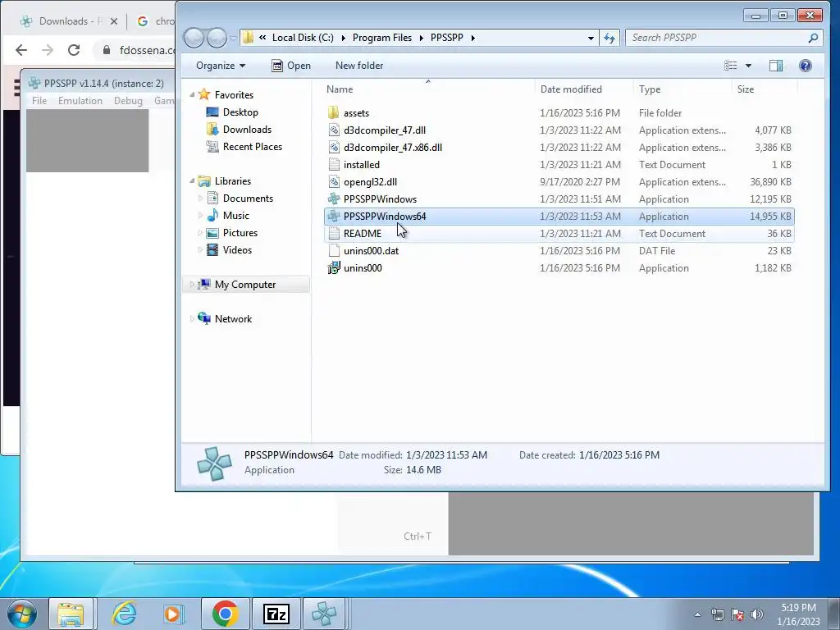Expand the Documents library node
The width and height of the screenshot is (840, 630).
pos(200,199)
